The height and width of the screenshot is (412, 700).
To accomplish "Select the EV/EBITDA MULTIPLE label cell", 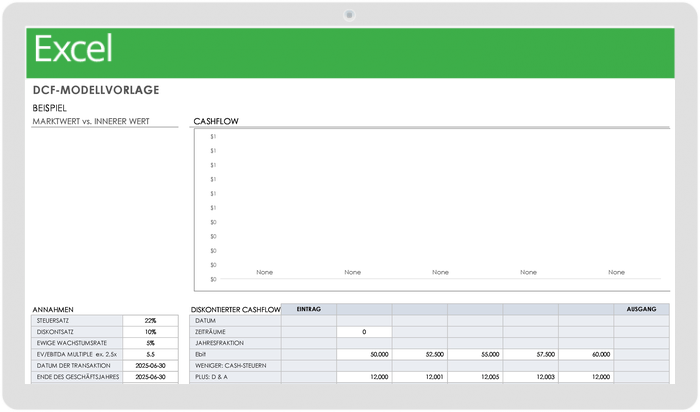I will [x=77, y=354].
